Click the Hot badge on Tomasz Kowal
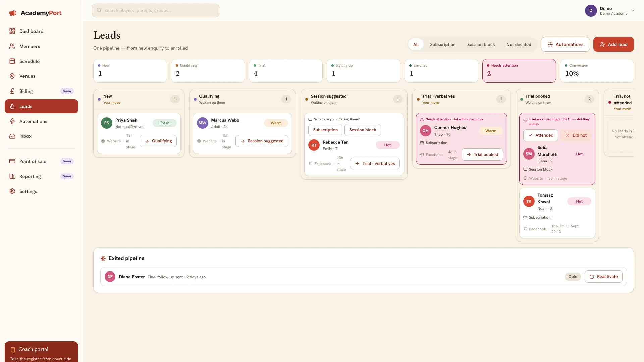Image resolution: width=644 pixels, height=362 pixels. (579, 201)
